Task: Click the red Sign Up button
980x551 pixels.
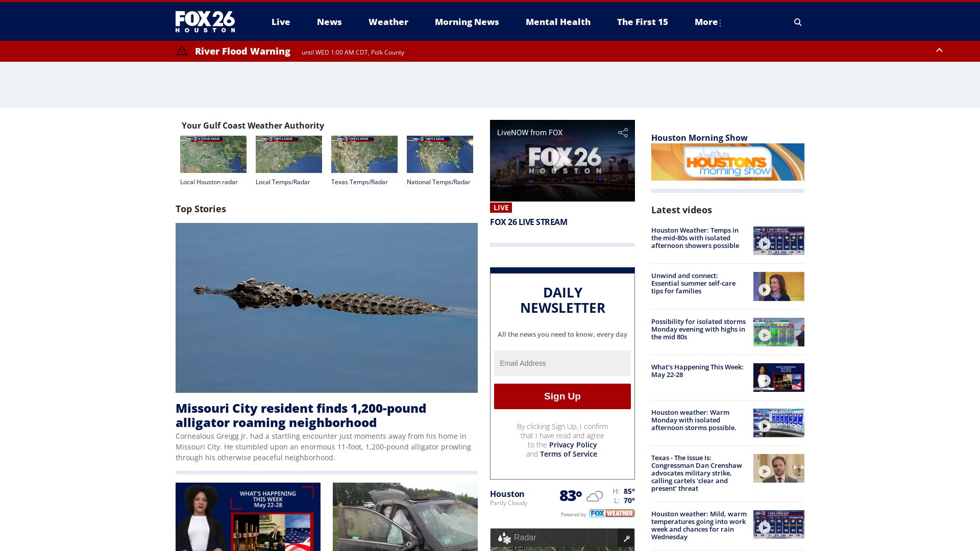Action: click(562, 396)
